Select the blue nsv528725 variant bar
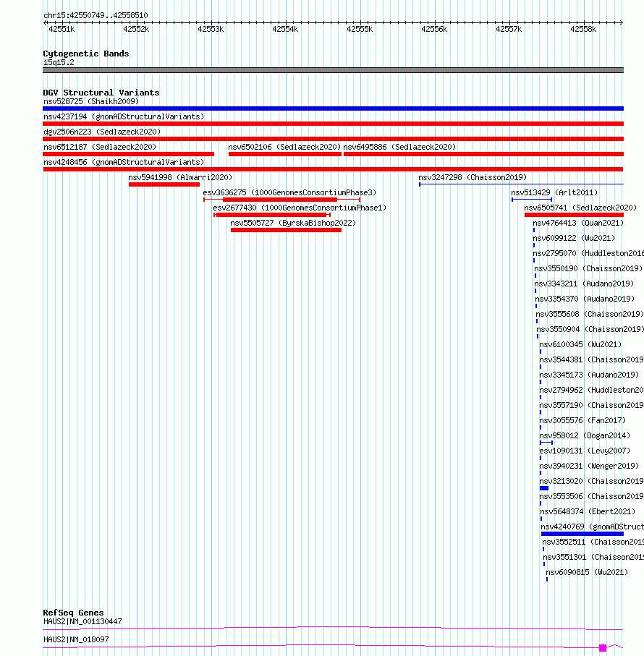The image size is (644, 656). 333,108
